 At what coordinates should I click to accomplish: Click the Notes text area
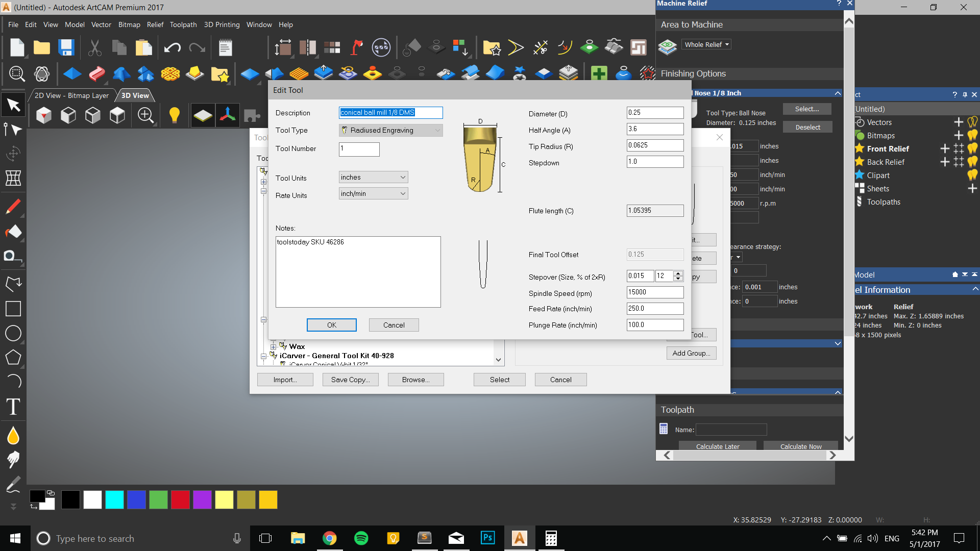pyautogui.click(x=358, y=272)
